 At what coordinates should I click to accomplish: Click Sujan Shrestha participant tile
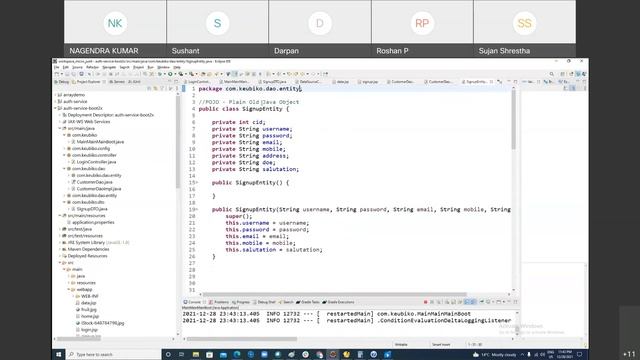coord(525,29)
